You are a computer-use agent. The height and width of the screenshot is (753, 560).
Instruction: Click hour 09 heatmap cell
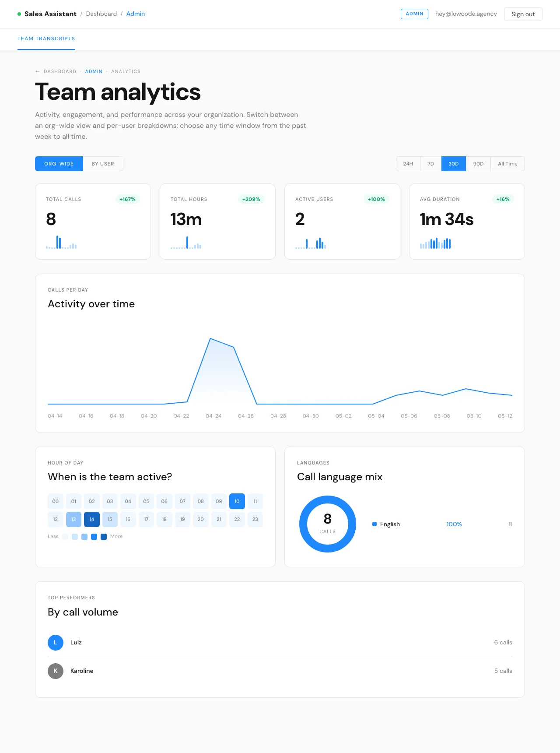click(x=219, y=501)
